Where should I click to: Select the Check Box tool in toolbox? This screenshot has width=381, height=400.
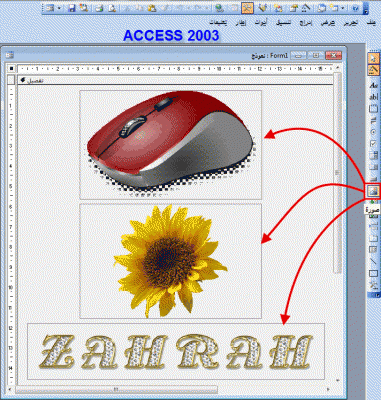373,143
